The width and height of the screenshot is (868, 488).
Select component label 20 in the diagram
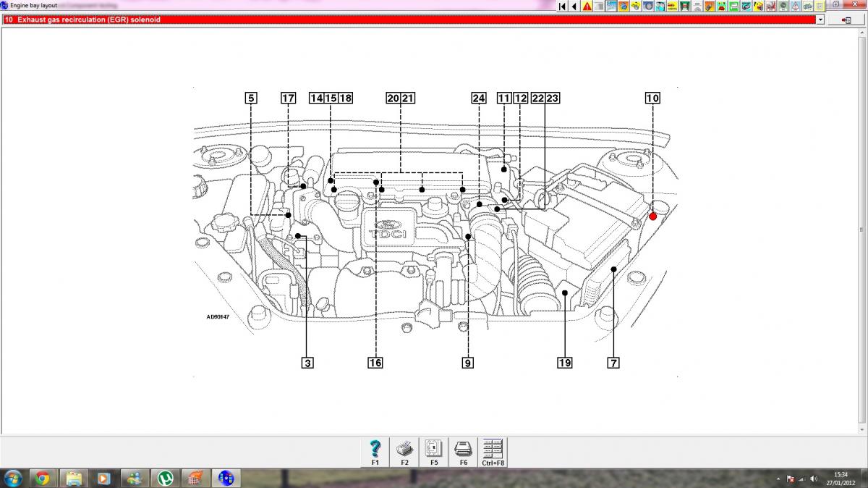[393, 98]
